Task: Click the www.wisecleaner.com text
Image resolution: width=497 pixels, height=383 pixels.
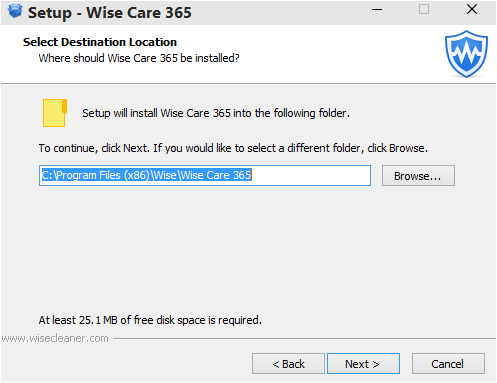Action: pyautogui.click(x=55, y=338)
